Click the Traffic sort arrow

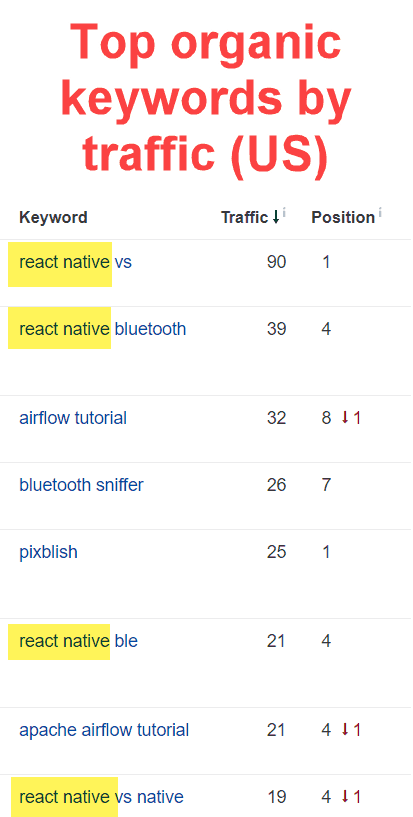pyautogui.click(x=276, y=218)
